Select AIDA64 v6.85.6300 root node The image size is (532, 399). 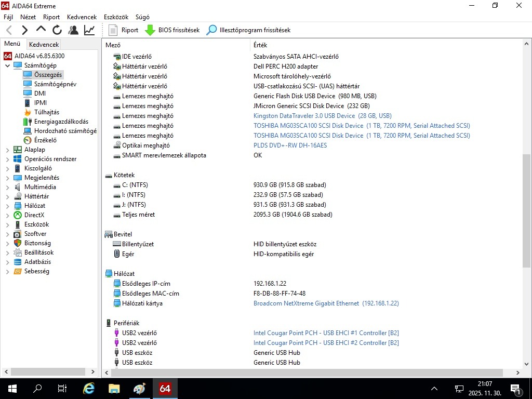point(39,56)
